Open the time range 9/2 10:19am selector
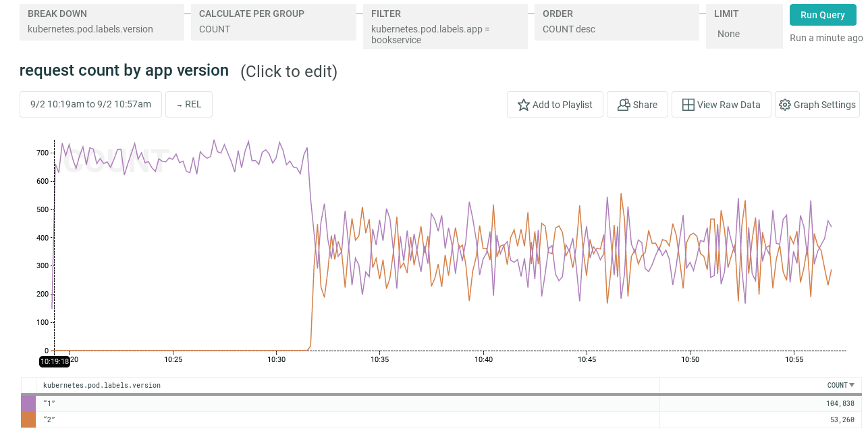 click(90, 105)
